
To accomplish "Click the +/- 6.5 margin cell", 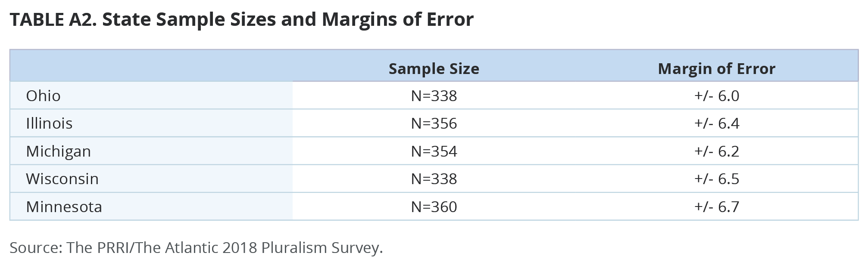I will tap(716, 179).
